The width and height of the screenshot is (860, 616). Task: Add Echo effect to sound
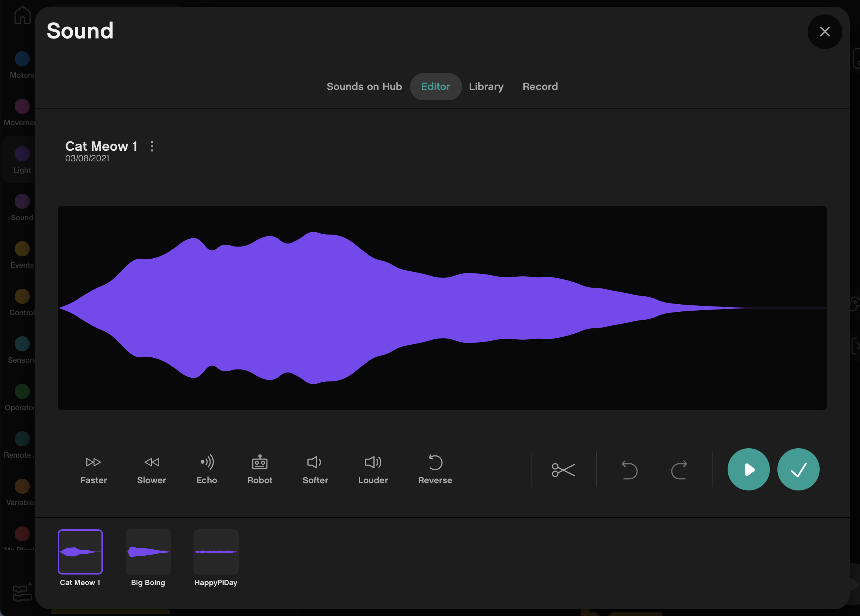point(207,469)
